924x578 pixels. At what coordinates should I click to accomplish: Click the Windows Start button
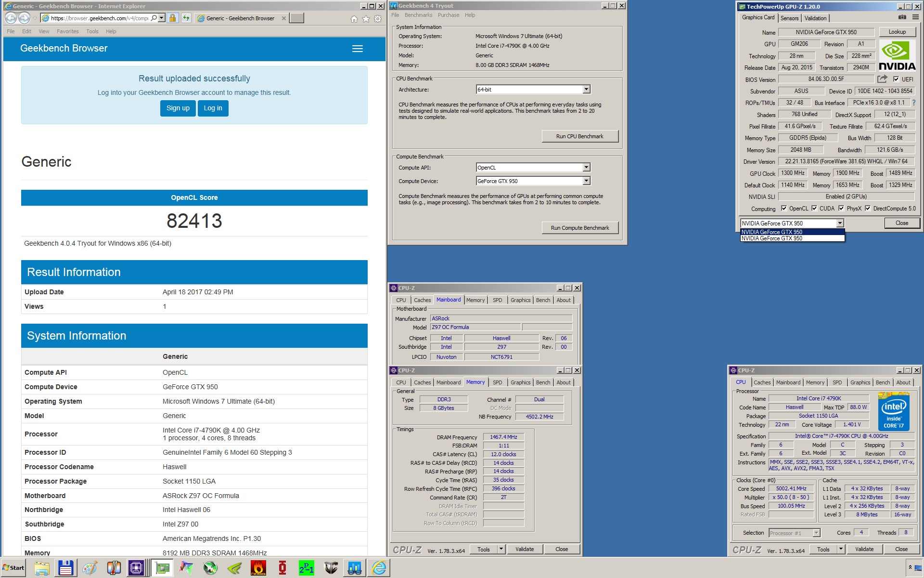pyautogui.click(x=13, y=568)
